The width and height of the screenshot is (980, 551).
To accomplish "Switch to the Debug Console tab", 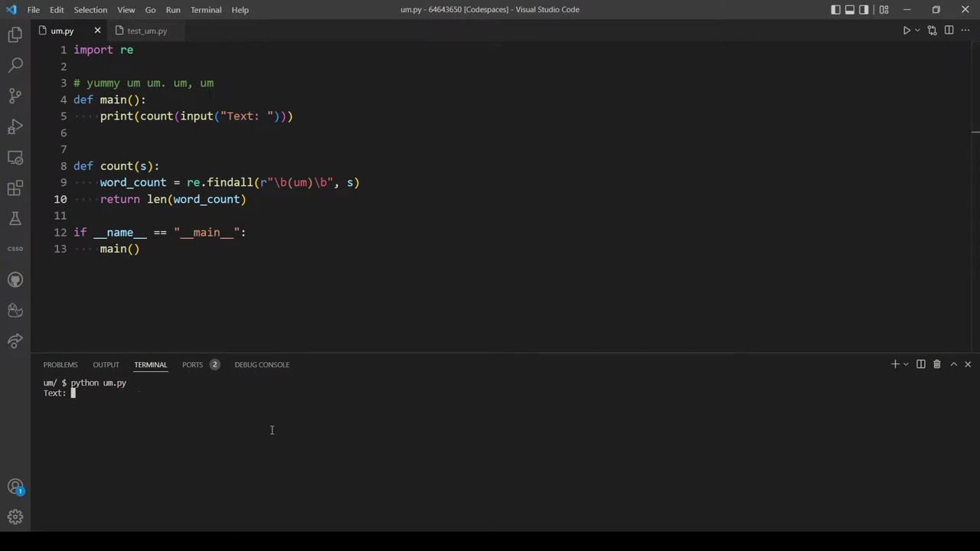I will (x=262, y=364).
